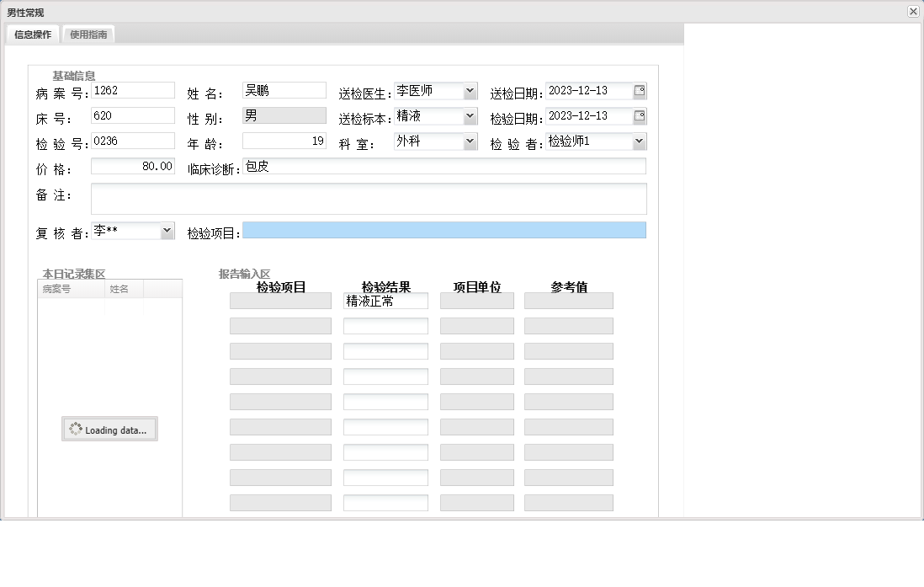
Task: Click the Loading data spinner icon
Action: coord(74,429)
